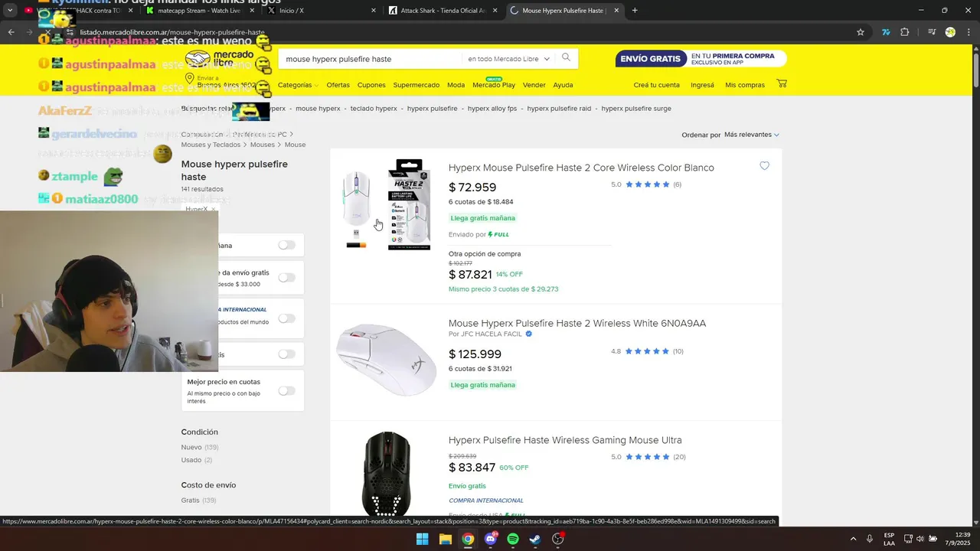Open Spotify from taskbar

pyautogui.click(x=513, y=539)
